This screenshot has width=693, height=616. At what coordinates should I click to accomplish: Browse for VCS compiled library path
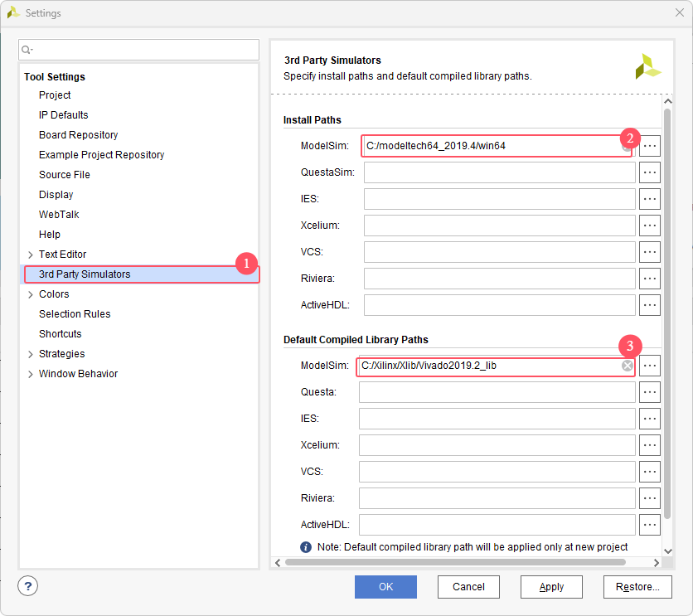pos(649,472)
